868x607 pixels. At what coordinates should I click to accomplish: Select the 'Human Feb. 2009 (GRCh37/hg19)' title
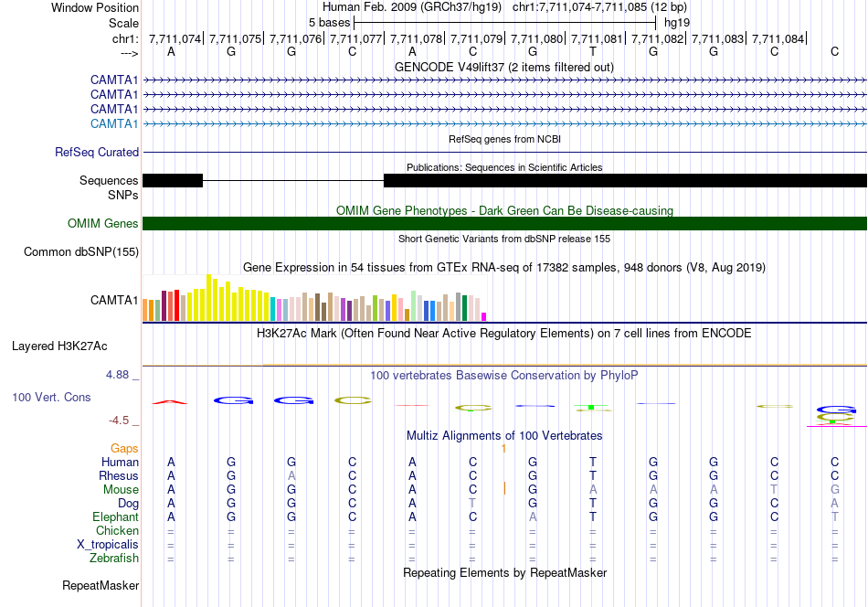click(412, 7)
